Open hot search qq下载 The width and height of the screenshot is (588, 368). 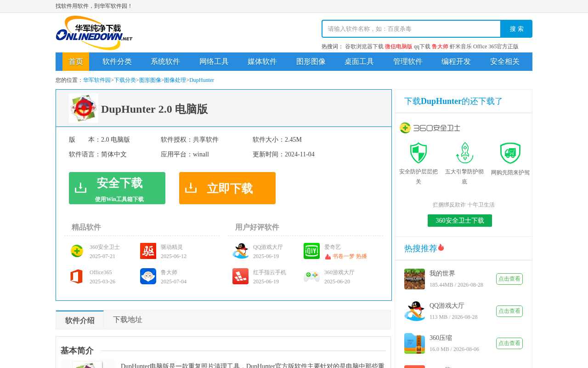[x=422, y=46]
